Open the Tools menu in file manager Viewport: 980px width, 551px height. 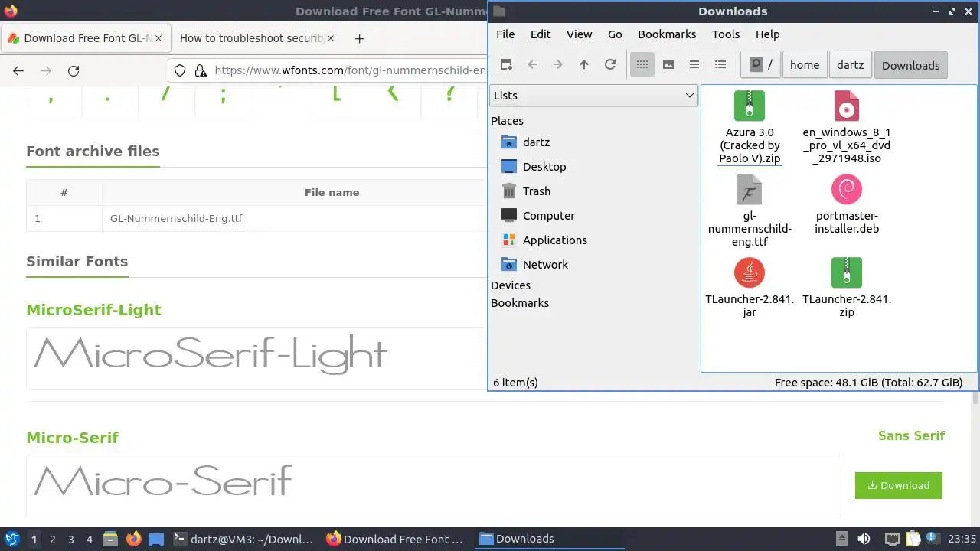click(726, 34)
